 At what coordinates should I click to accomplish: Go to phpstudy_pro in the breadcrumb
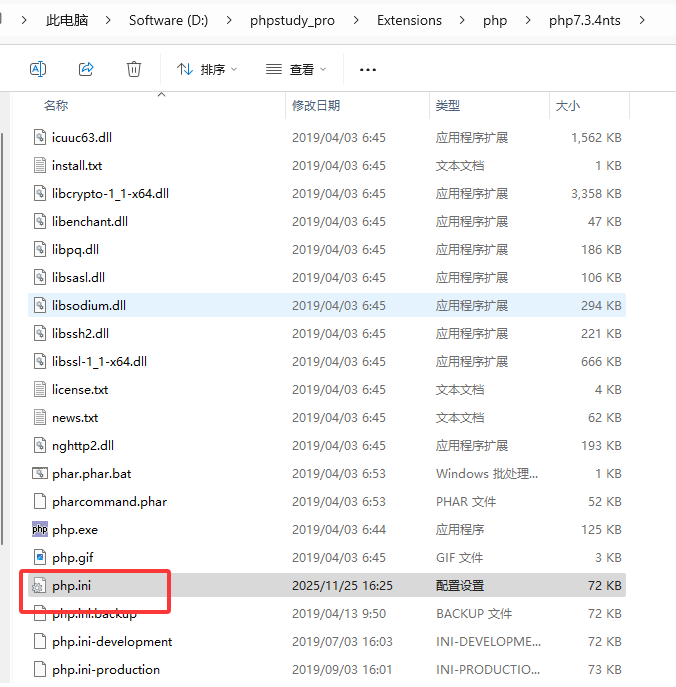292,20
